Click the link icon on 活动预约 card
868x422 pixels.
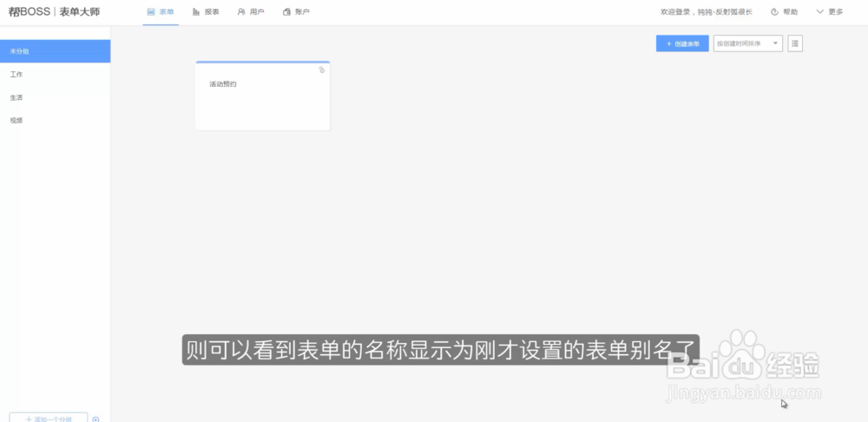[x=322, y=69]
